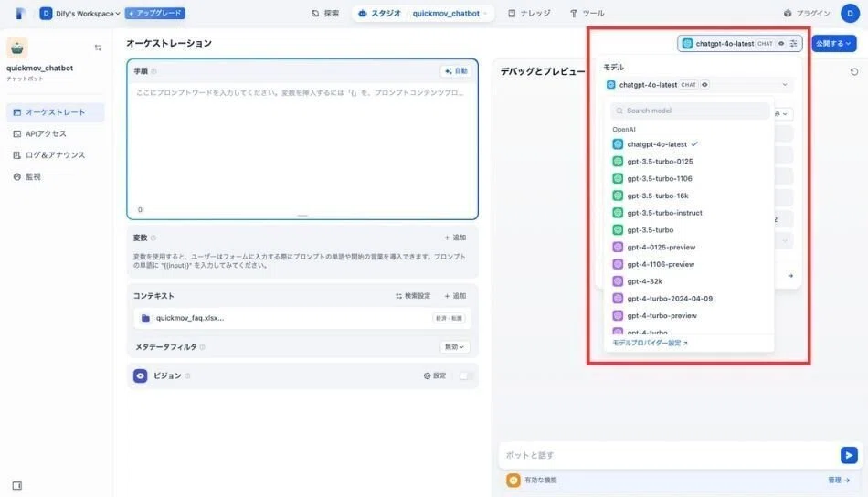Enable the ビジョン toggle switch
Image resolution: width=868 pixels, height=497 pixels.
click(464, 375)
